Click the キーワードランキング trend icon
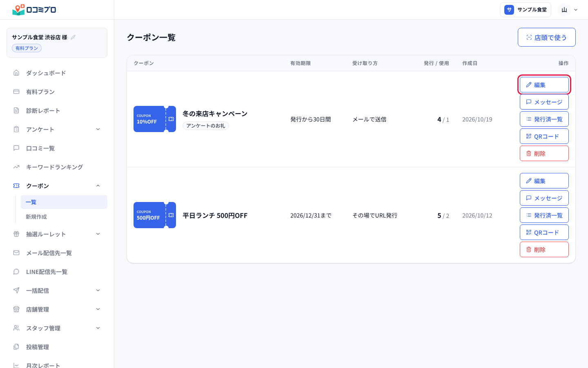The image size is (588, 368). [16, 167]
